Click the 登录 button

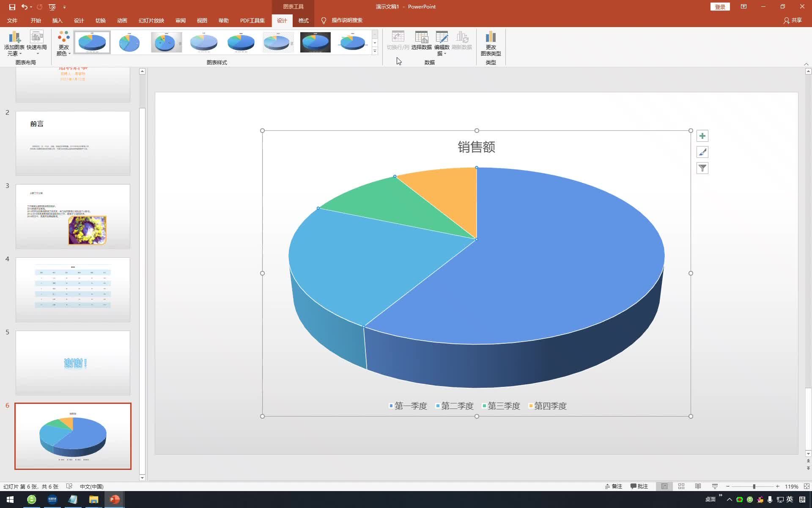(x=720, y=7)
